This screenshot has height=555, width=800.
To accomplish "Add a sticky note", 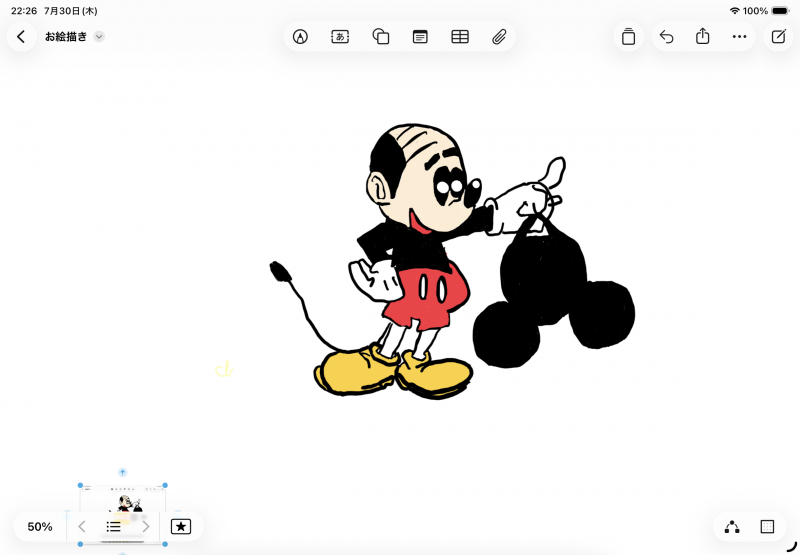I will click(x=420, y=37).
